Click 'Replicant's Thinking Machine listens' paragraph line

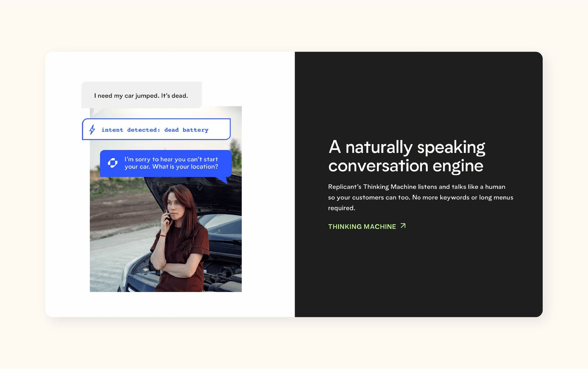tap(416, 187)
